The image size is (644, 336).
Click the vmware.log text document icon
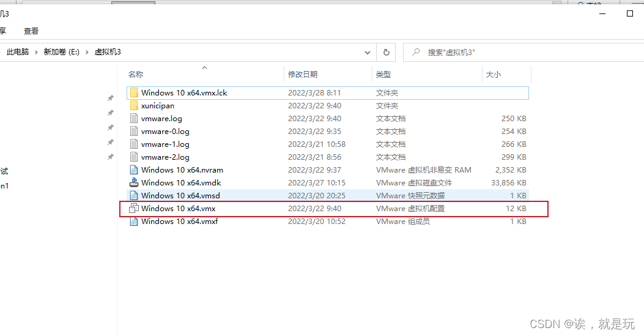(134, 118)
